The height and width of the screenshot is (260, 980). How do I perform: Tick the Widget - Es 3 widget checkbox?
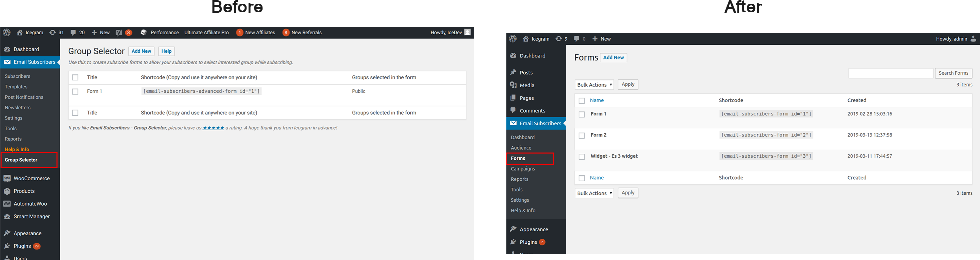click(582, 157)
